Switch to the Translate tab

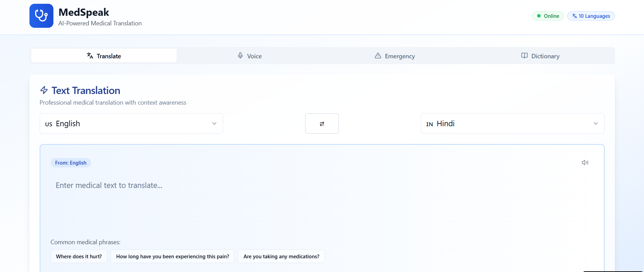(x=104, y=56)
